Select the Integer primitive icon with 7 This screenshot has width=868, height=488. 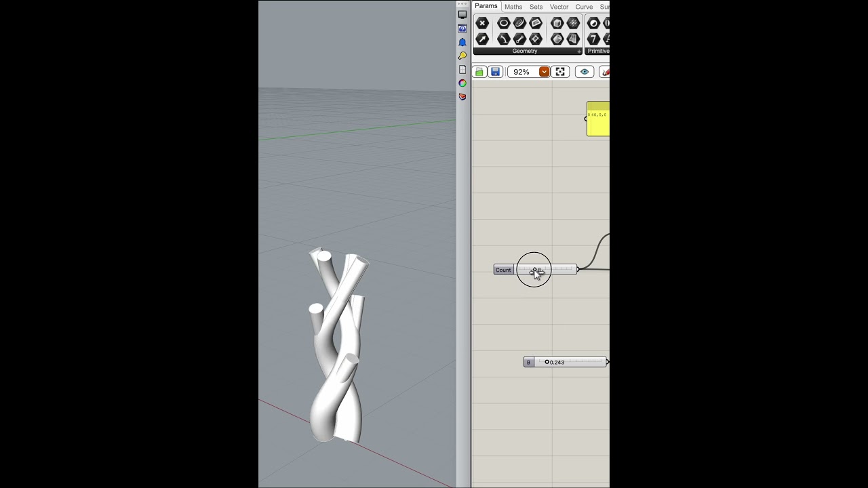pyautogui.click(x=594, y=39)
